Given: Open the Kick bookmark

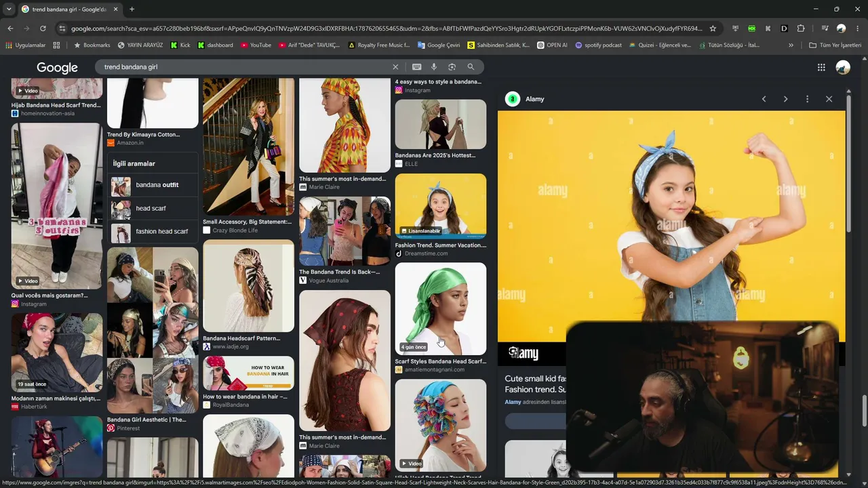Looking at the screenshot, I should click(180, 45).
